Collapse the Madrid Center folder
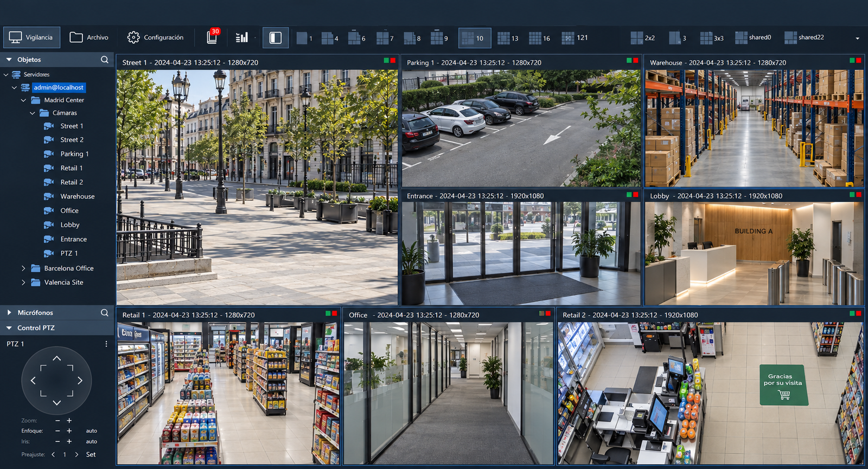 [23, 100]
